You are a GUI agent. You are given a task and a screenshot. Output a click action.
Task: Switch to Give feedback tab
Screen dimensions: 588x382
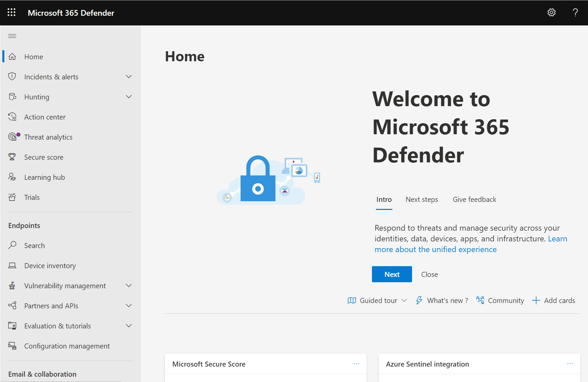474,200
